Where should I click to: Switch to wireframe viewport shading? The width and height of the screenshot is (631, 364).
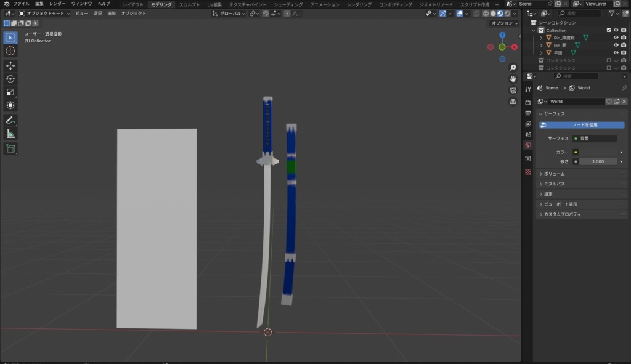click(x=486, y=14)
